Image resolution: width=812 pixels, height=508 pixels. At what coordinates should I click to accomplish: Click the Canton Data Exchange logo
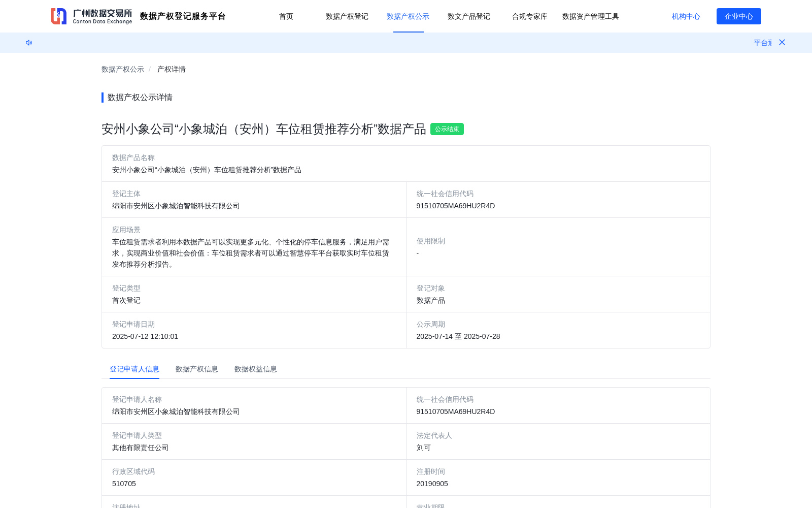pyautogui.click(x=91, y=16)
